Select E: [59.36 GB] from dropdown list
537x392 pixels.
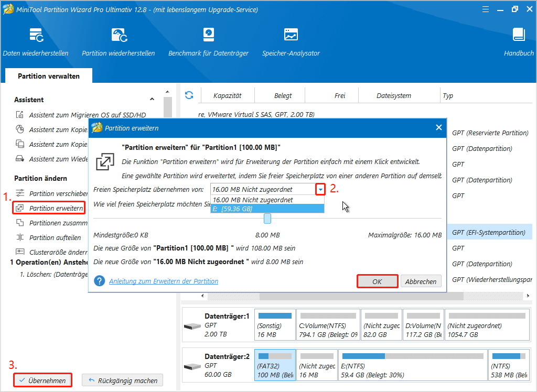coord(267,209)
